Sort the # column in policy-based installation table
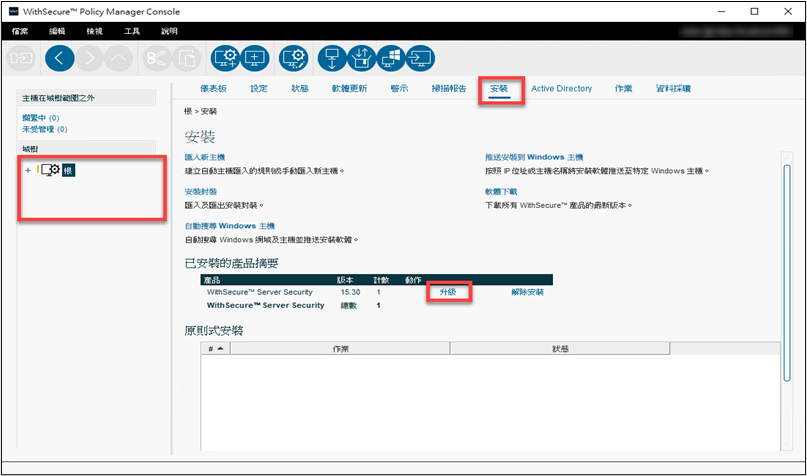807x476 pixels. point(215,348)
